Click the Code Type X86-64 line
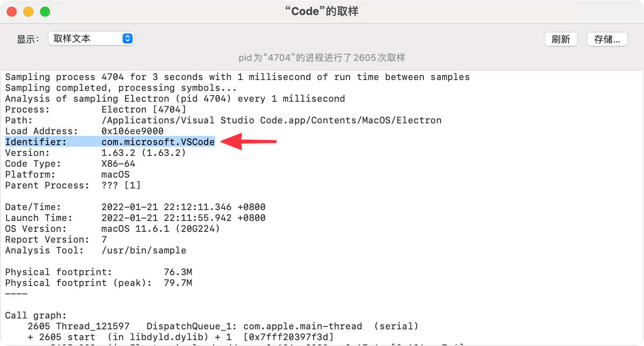This screenshot has width=644, height=346. 70,164
